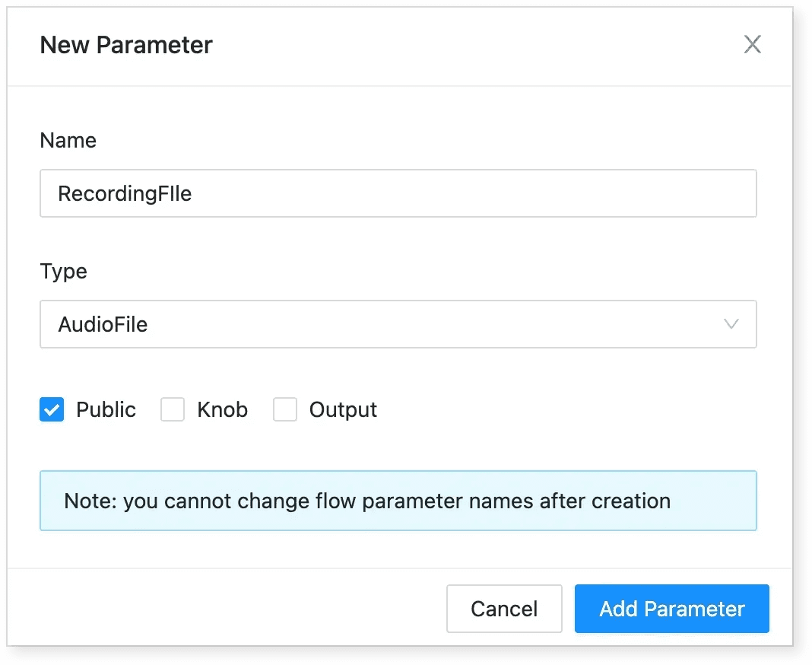The image size is (812, 665).
Task: Uncheck the Public checkbox
Action: click(52, 409)
